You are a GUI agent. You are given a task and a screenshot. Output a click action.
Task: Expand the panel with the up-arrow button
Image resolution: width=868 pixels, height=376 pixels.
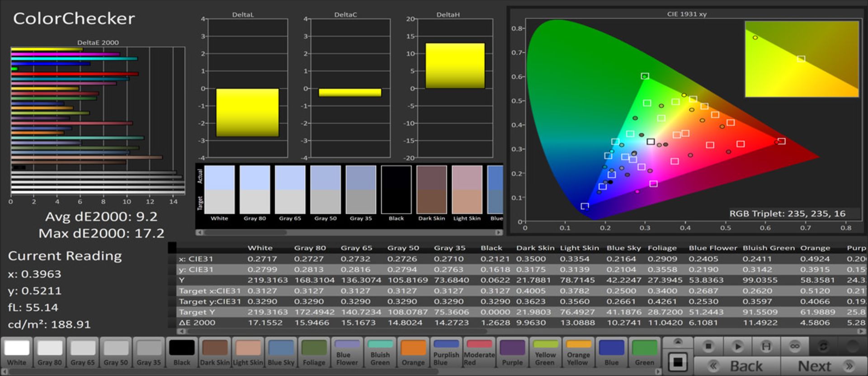click(677, 342)
